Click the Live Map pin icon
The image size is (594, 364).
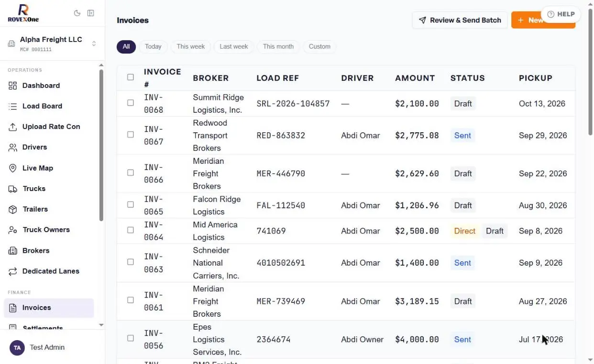[13, 168]
